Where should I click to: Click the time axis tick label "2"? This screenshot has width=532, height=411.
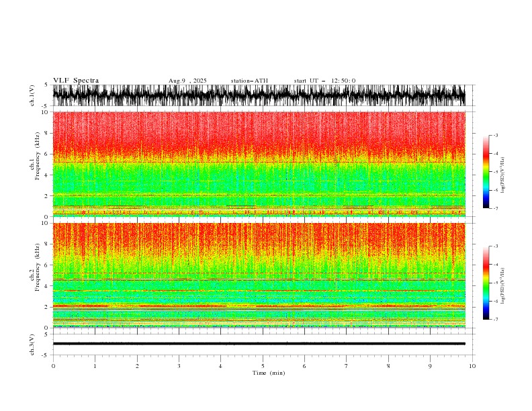[x=137, y=366]
